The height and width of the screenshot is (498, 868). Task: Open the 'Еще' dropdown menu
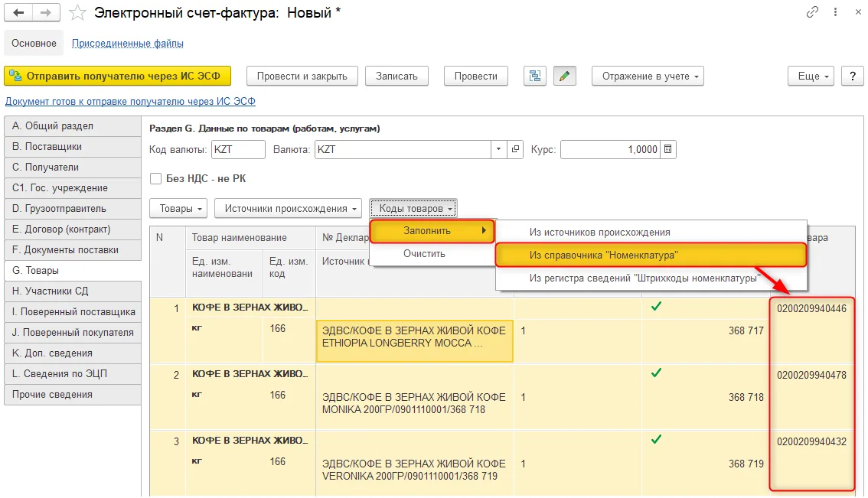coord(811,76)
